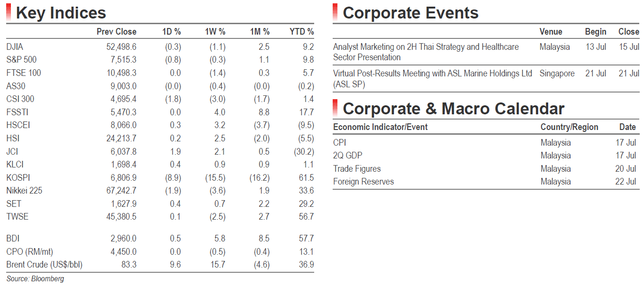The width and height of the screenshot is (644, 287).
Task: Click the red marker beside Corporate & Macro Calendar
Action: point(335,108)
